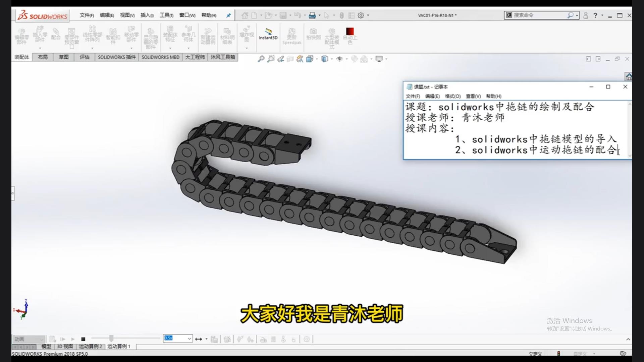This screenshot has height=362, width=644.
Task: Select the Move Component (移动零部件) tool
Action: point(131,34)
